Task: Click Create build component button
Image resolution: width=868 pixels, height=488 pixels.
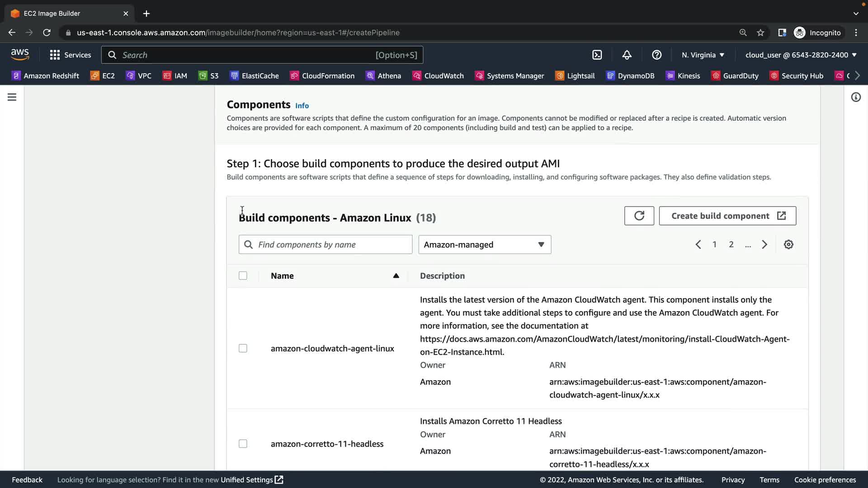Action: (x=727, y=216)
